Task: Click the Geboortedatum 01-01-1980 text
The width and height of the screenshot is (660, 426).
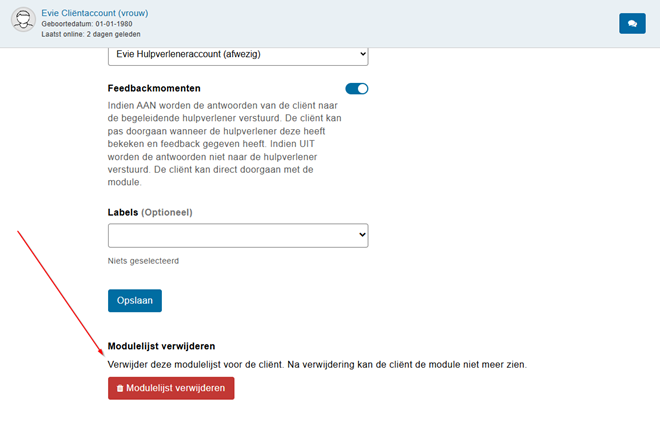Action: point(87,24)
